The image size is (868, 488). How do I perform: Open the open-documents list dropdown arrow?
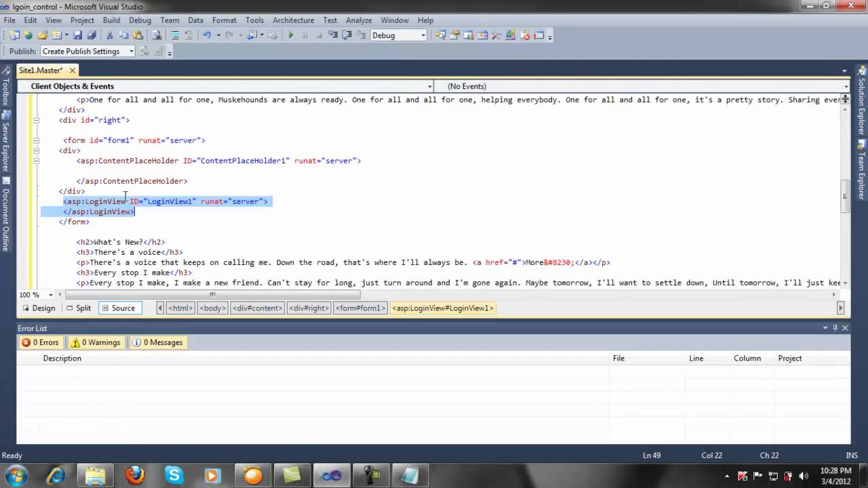844,70
